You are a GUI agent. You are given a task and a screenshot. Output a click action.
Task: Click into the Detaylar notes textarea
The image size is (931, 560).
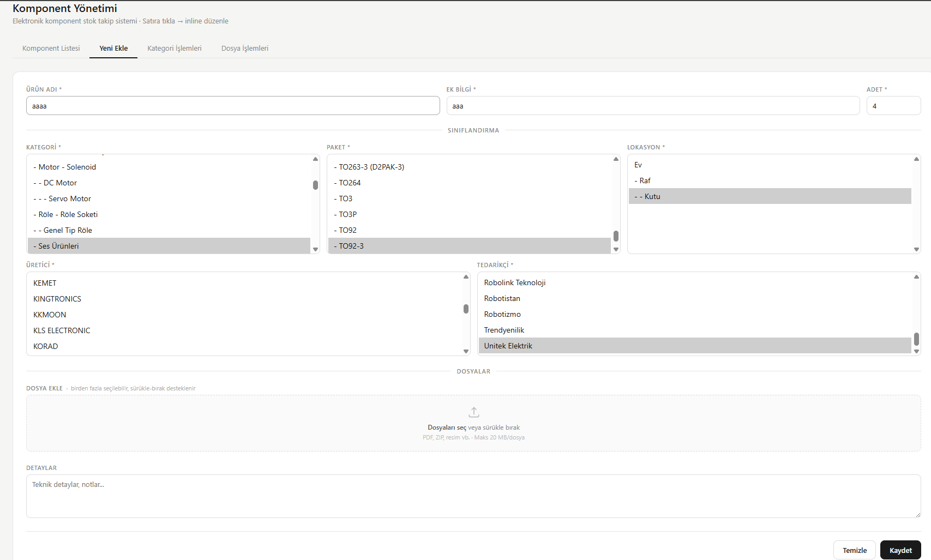(473, 496)
